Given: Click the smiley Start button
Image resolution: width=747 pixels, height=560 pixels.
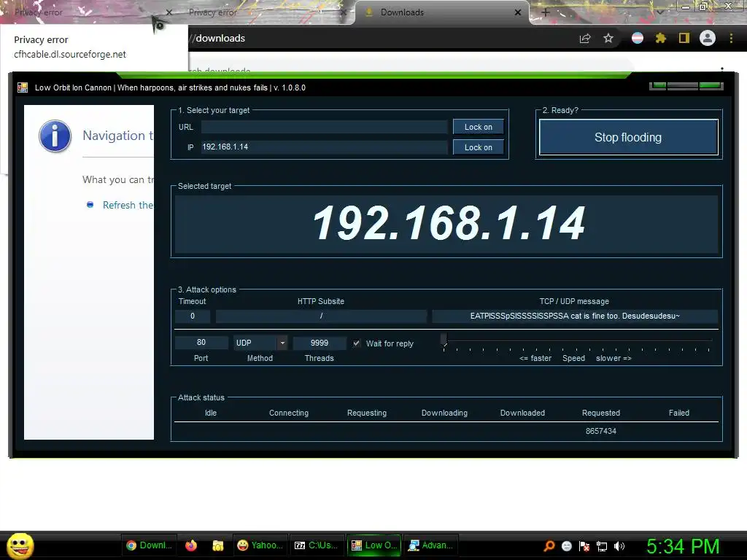Looking at the screenshot, I should [20, 545].
